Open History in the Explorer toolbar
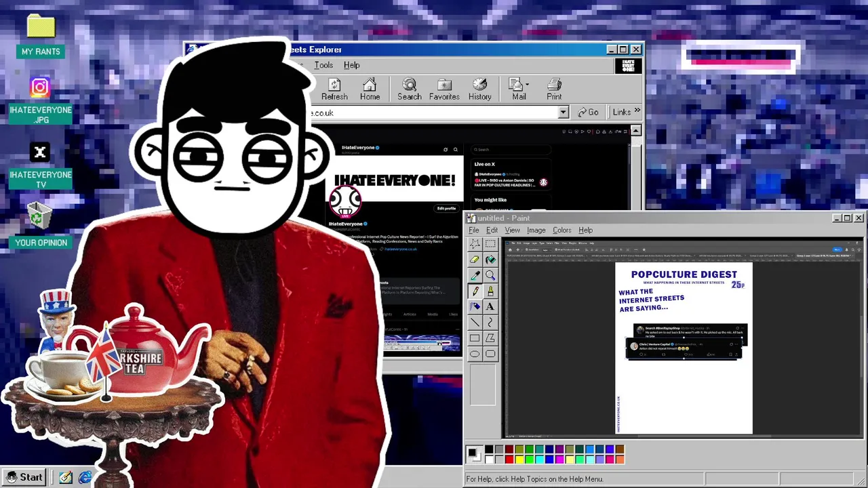Screen dimensions: 868x488 tap(479, 89)
